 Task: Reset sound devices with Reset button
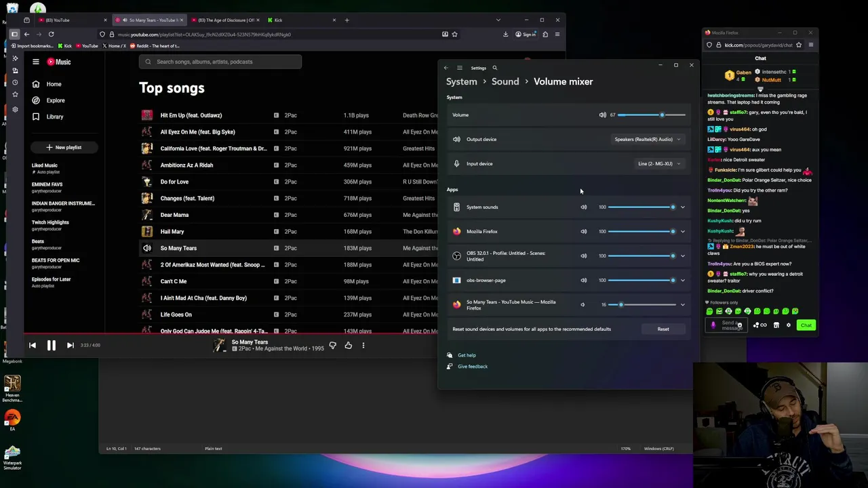(x=663, y=329)
